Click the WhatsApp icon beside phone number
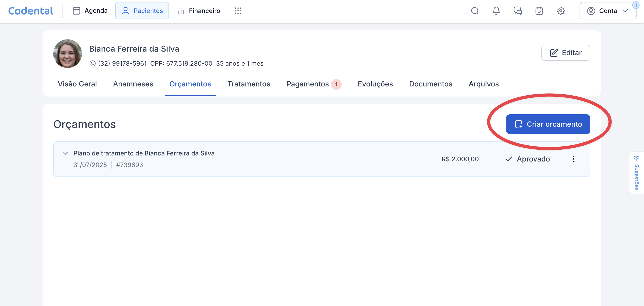Image resolution: width=644 pixels, height=306 pixels. click(92, 64)
